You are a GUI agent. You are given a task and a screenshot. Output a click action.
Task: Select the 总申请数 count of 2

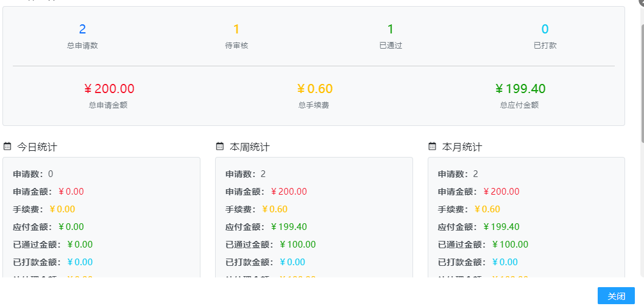[82, 29]
